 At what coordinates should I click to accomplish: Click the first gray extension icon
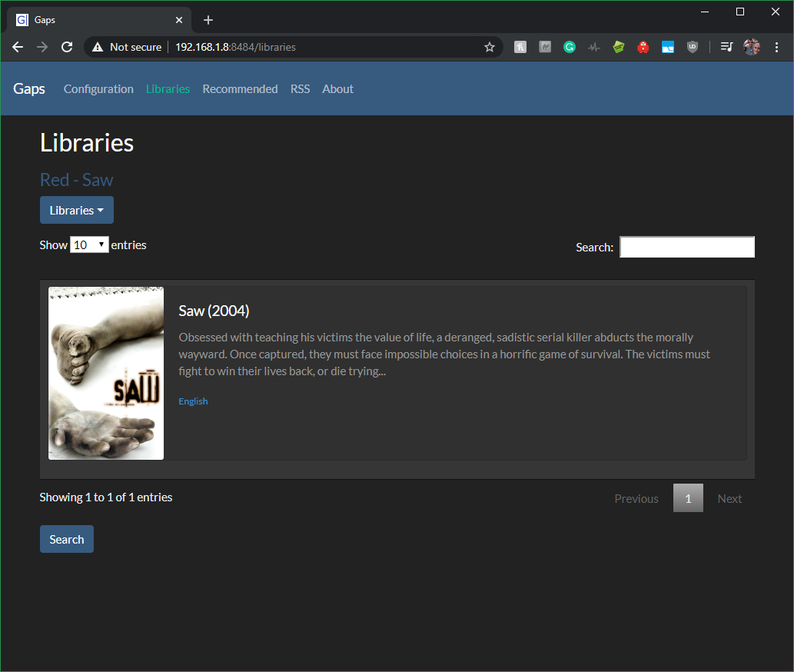[x=520, y=47]
